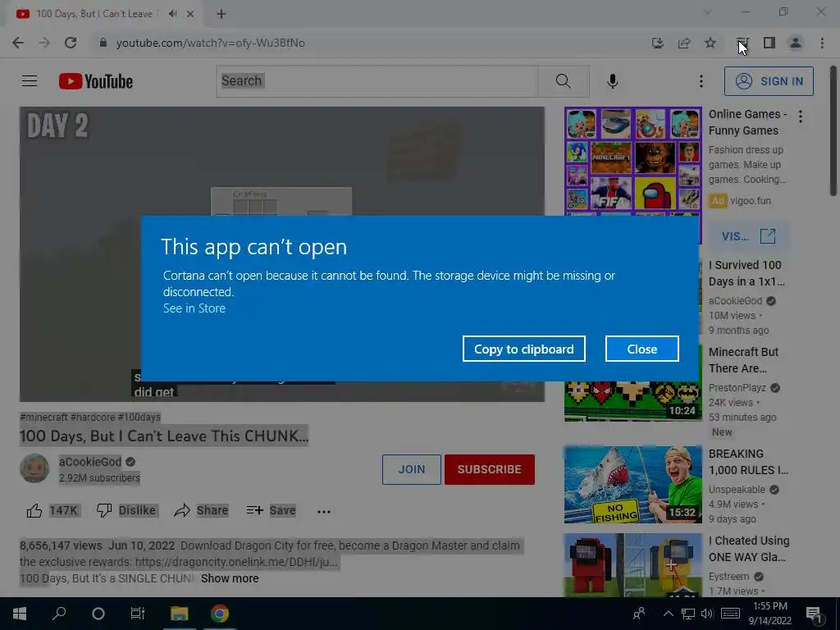The image size is (840, 630).
Task: Open YouTube settings three-dot menu
Action: pos(701,81)
